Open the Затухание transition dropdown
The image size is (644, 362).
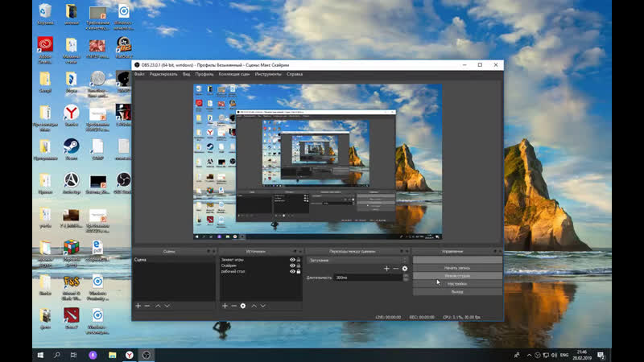click(357, 260)
